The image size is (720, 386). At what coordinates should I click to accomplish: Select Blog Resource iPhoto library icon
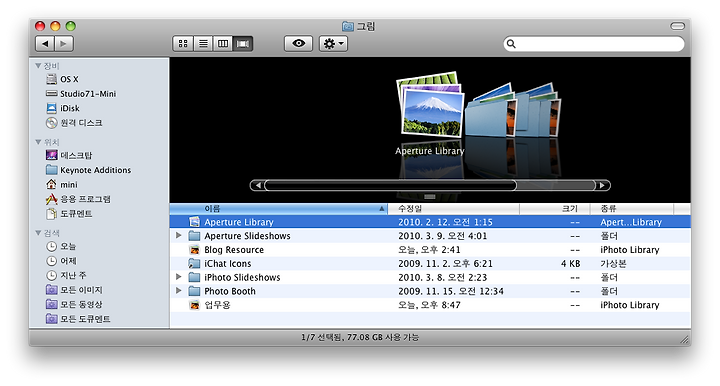coord(195,250)
